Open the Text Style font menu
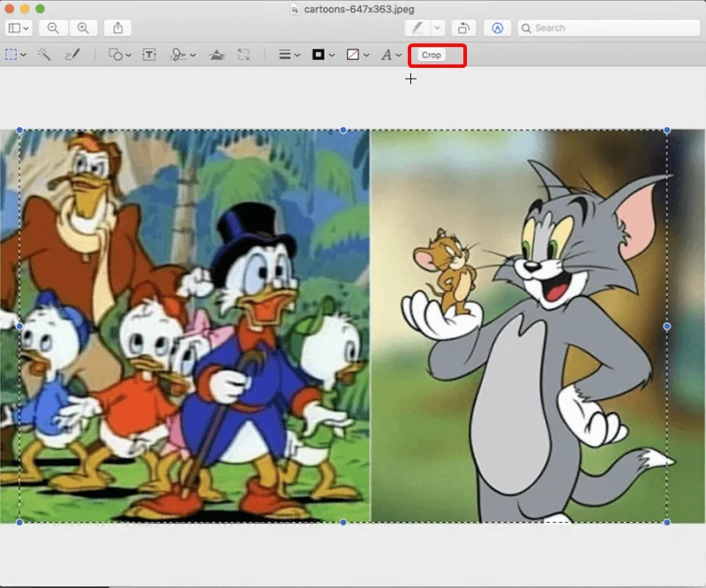The height and width of the screenshot is (588, 706). 390,55
